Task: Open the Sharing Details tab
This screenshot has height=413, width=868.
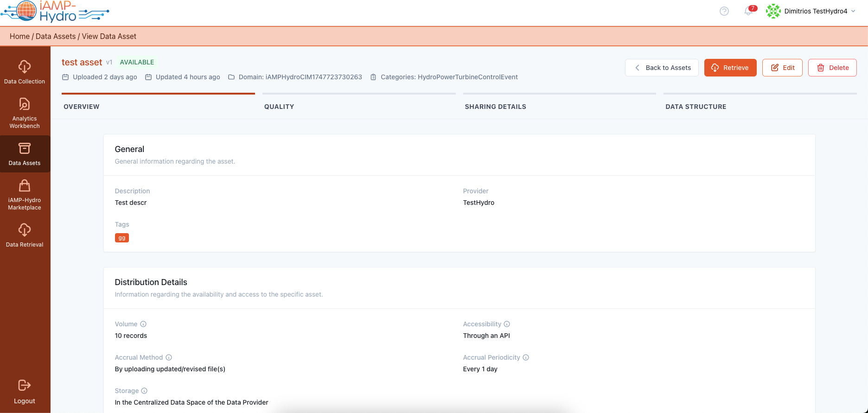Action: 495,107
